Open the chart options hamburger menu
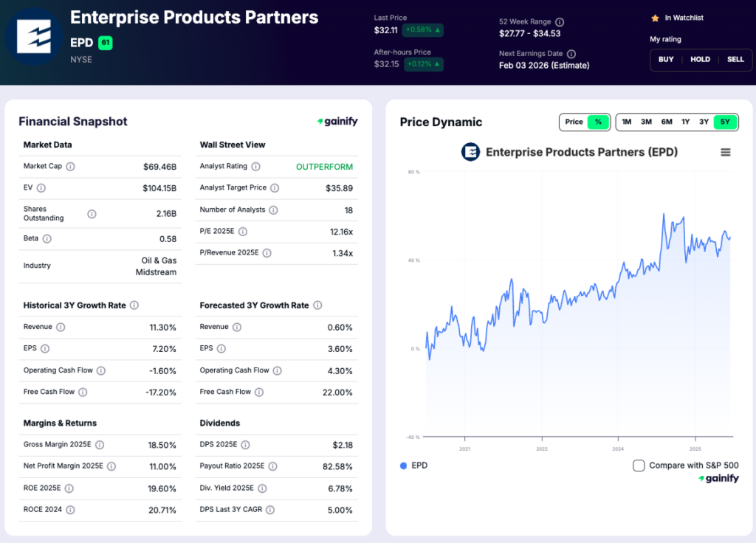756x543 pixels. [725, 152]
